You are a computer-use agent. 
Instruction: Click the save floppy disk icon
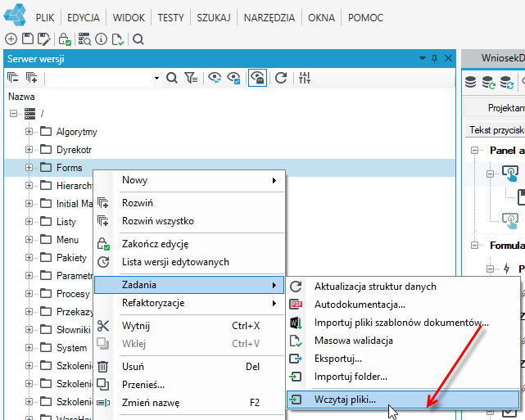[x=28, y=39]
